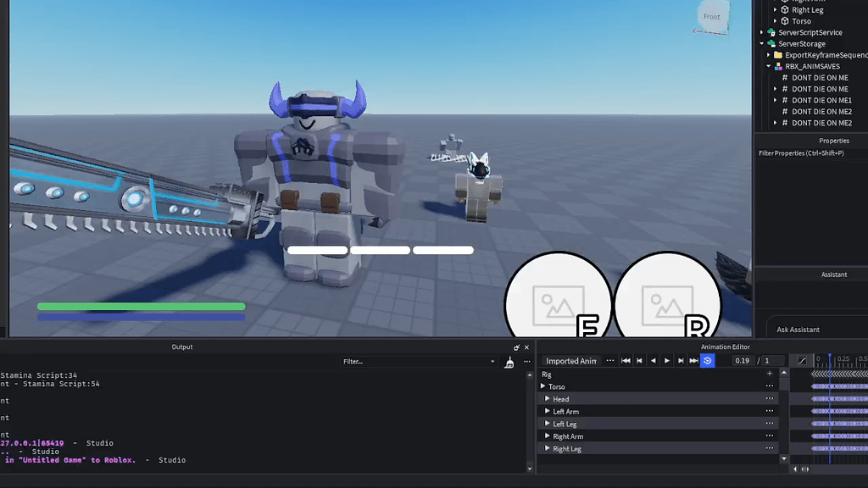Select the Assistant panel title
Image resolution: width=868 pixels, height=488 pixels.
tap(834, 274)
